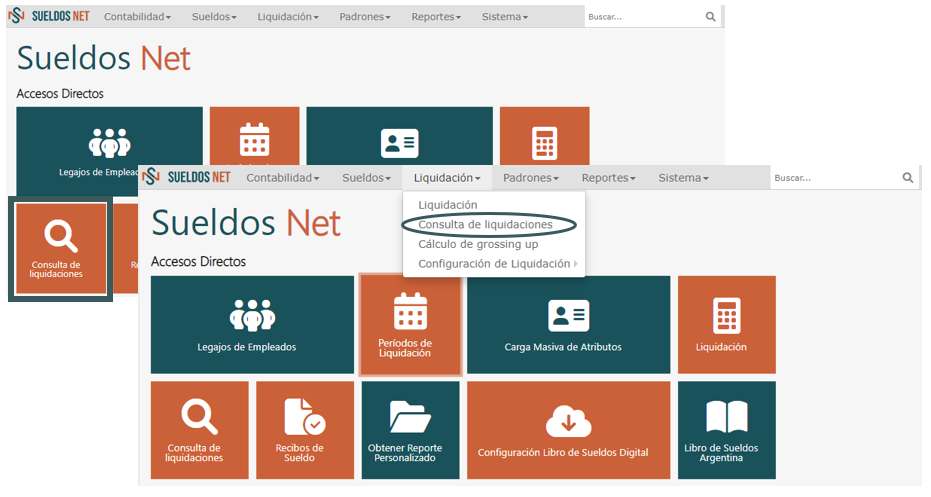Expand Reportes menu in back window
Image resolution: width=931 pixels, height=497 pixels.
(x=436, y=17)
